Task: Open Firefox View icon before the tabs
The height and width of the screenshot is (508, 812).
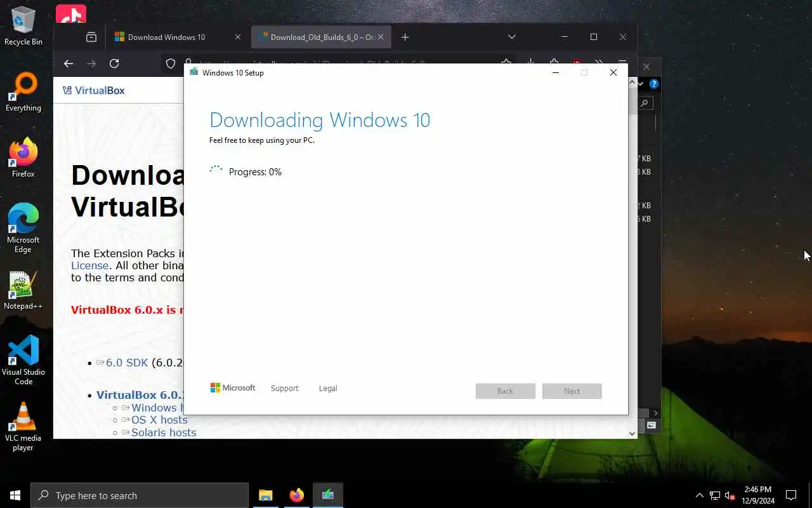Action: (x=91, y=37)
